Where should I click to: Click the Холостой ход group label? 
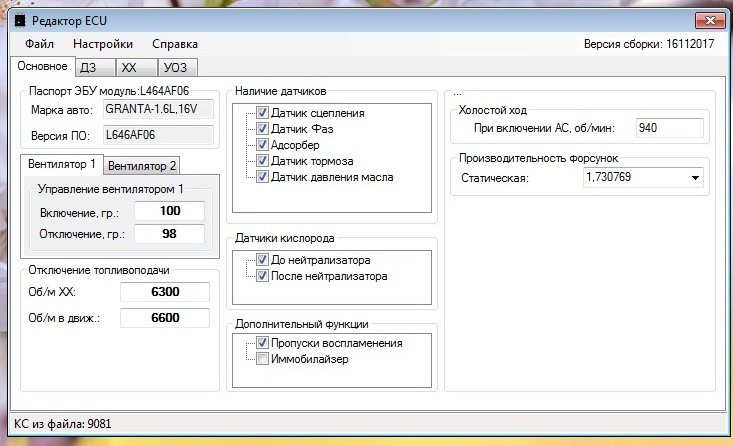tap(492, 110)
